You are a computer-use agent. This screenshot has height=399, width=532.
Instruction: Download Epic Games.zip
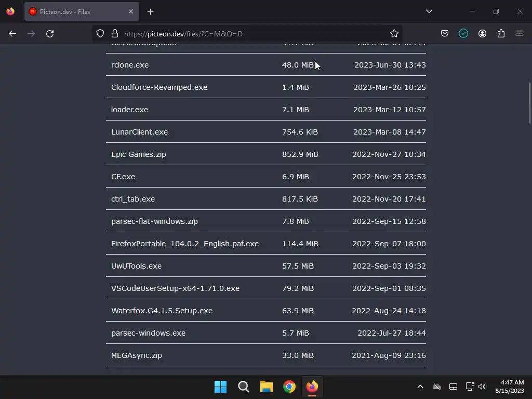pos(138,154)
